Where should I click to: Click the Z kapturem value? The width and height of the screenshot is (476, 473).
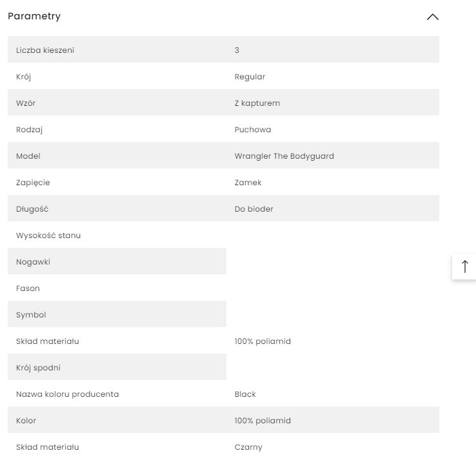257,103
